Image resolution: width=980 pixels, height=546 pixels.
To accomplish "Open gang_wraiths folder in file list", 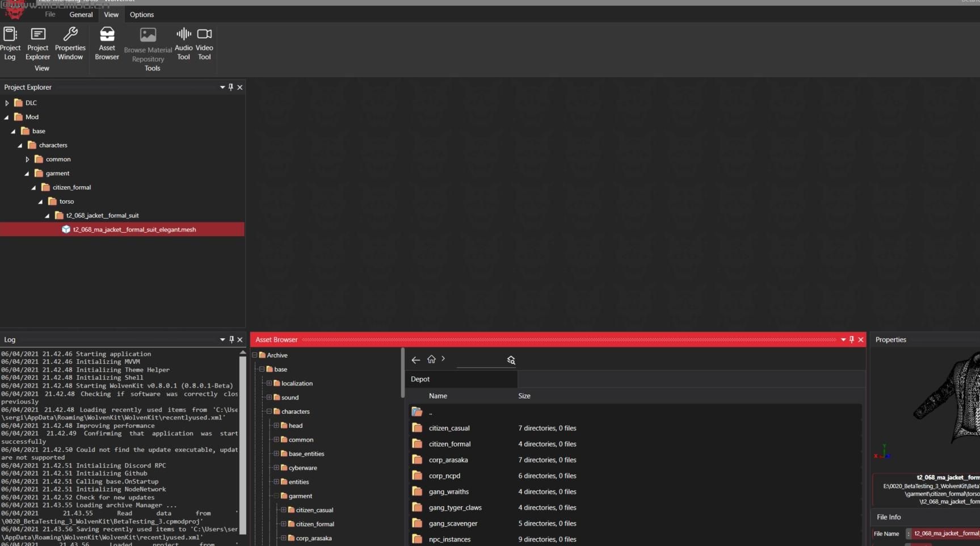I will click(449, 492).
